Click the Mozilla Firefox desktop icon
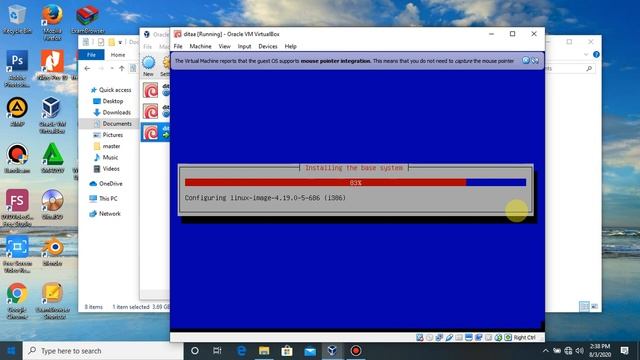 click(x=52, y=23)
